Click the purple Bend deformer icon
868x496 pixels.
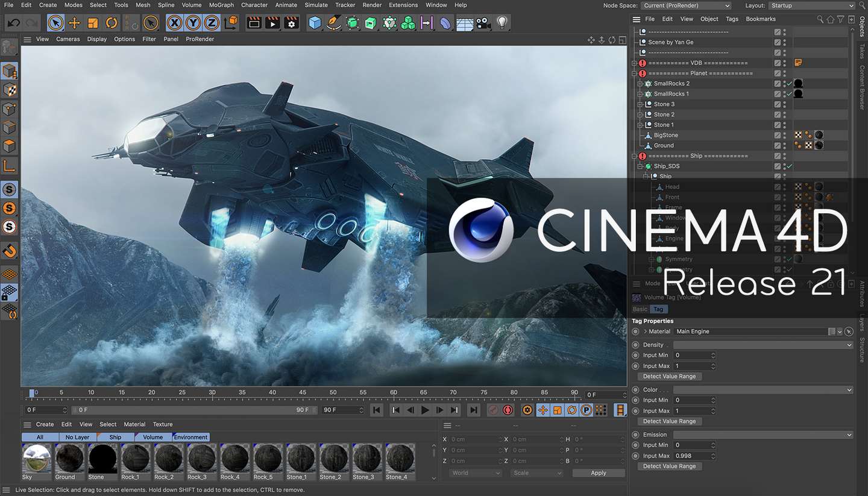[x=445, y=24]
